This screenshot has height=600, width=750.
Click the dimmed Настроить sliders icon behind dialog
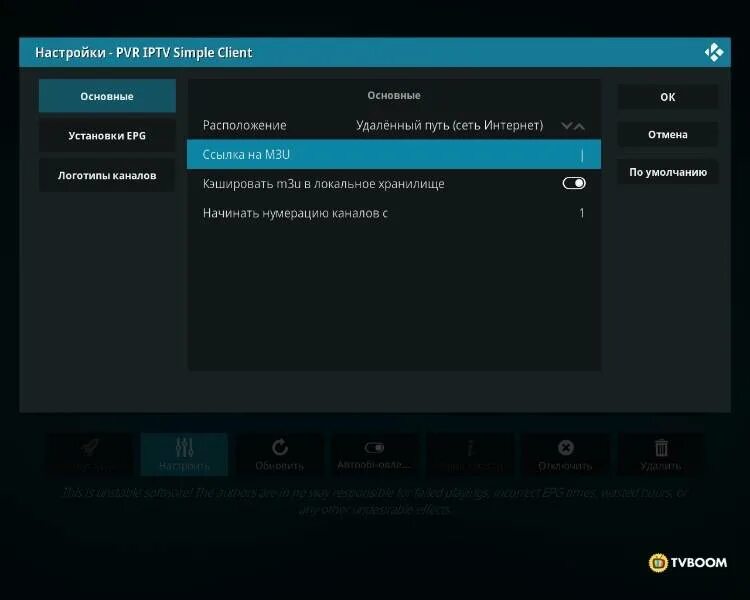pos(184,447)
